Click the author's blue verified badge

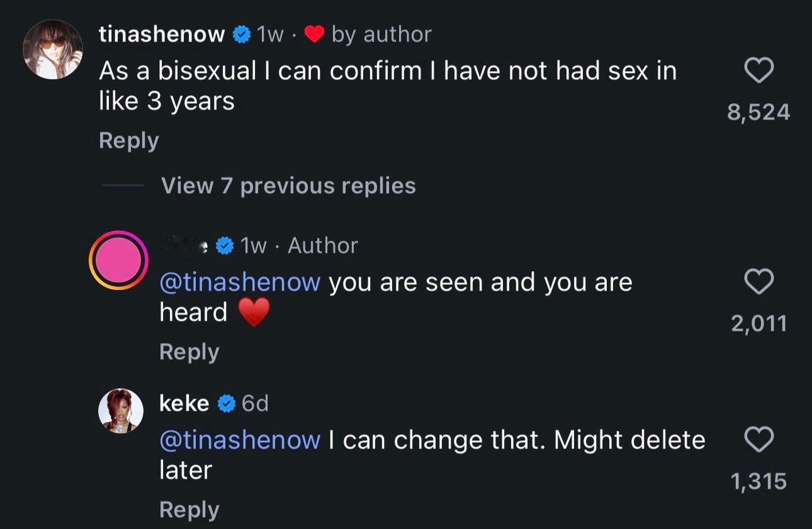pyautogui.click(x=225, y=246)
